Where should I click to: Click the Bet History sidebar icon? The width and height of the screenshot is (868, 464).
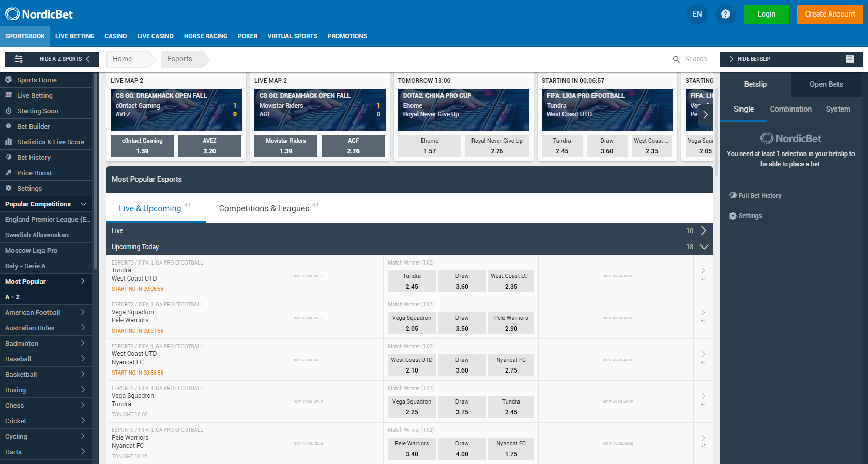click(x=8, y=157)
